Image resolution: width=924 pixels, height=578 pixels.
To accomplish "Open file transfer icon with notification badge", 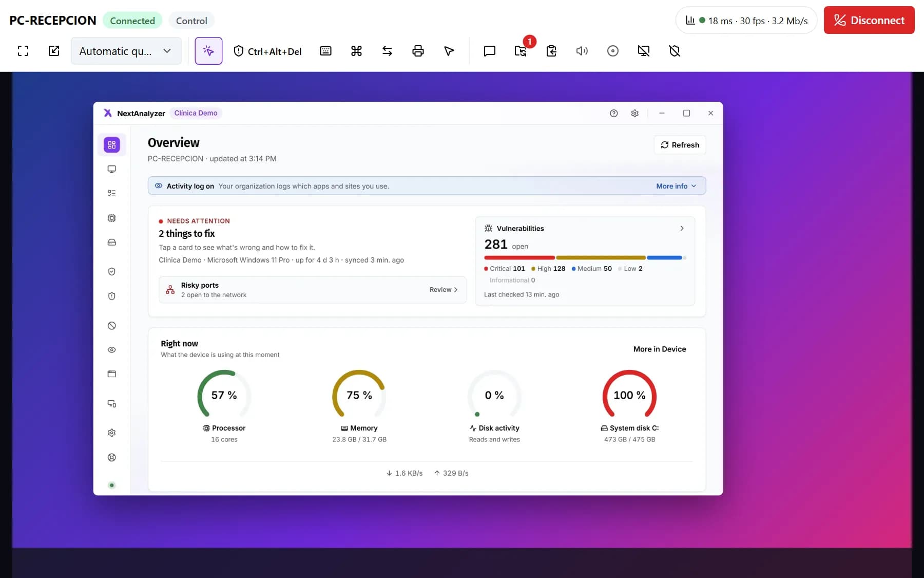I will point(521,51).
